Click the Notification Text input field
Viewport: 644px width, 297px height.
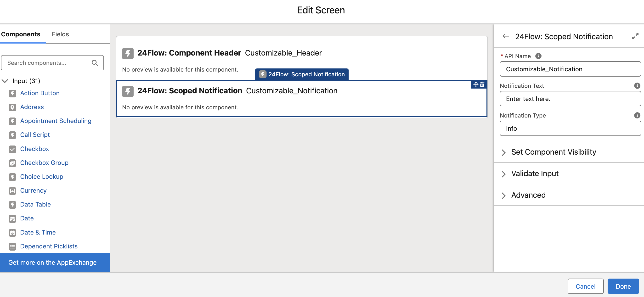[x=570, y=99]
